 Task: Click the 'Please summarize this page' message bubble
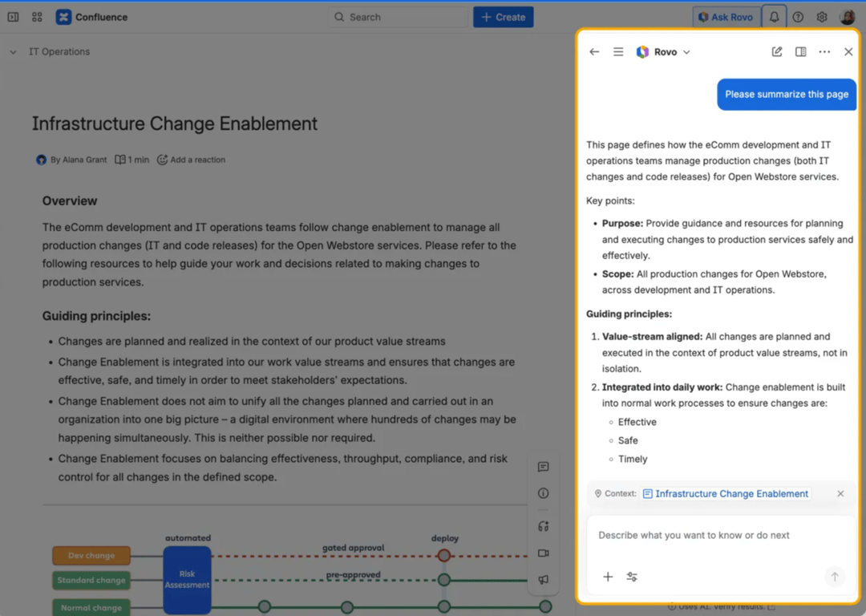787,95
